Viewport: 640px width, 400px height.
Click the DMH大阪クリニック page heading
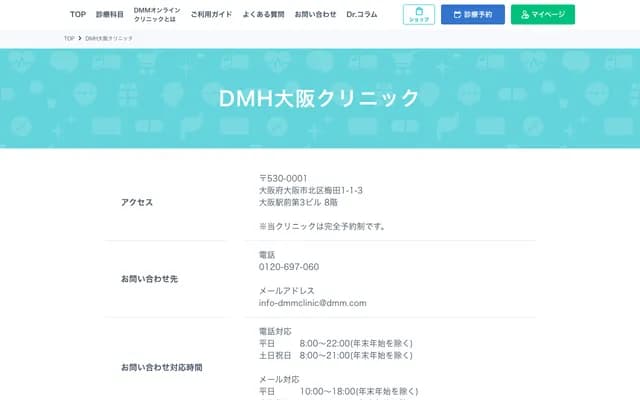click(x=319, y=98)
